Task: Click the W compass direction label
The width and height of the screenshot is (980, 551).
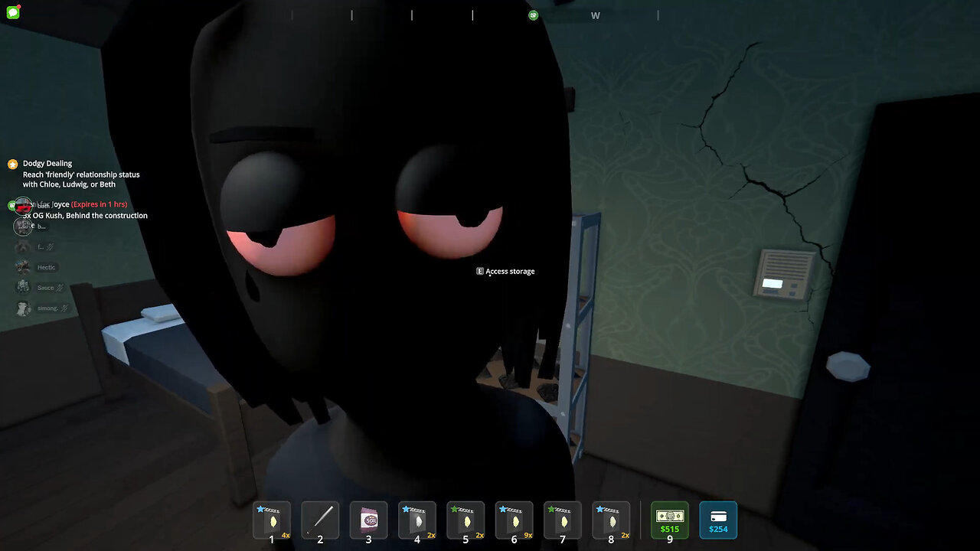Action: tap(595, 15)
